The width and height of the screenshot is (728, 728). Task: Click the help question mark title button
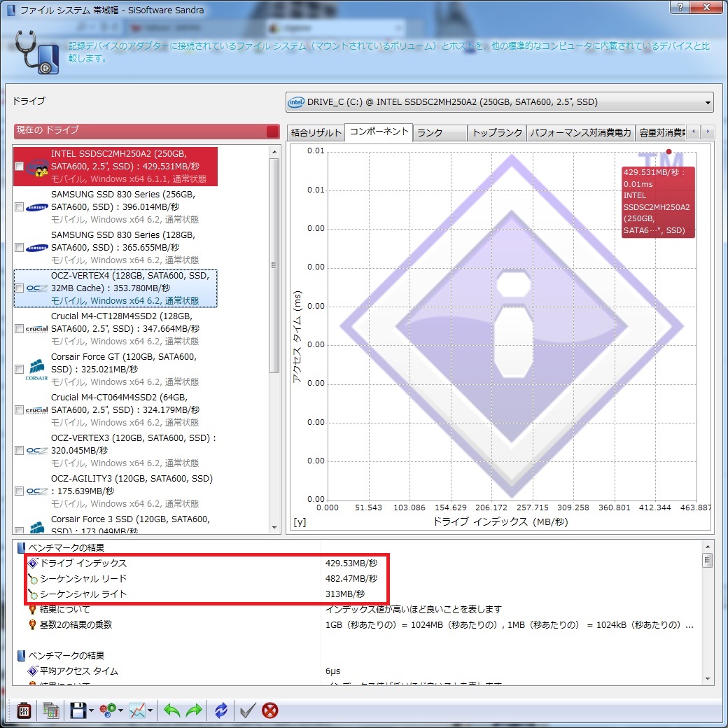tap(680, 7)
